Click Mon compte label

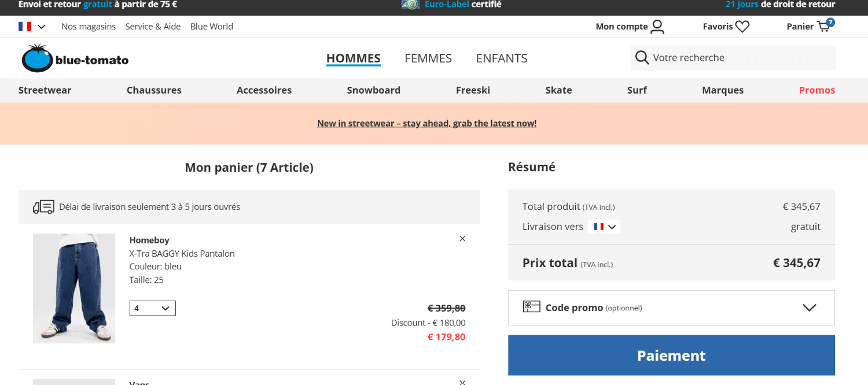[x=621, y=27]
